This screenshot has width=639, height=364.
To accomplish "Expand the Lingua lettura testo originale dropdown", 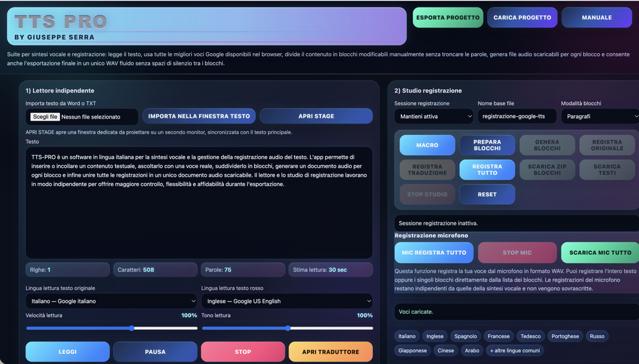I will (112, 302).
